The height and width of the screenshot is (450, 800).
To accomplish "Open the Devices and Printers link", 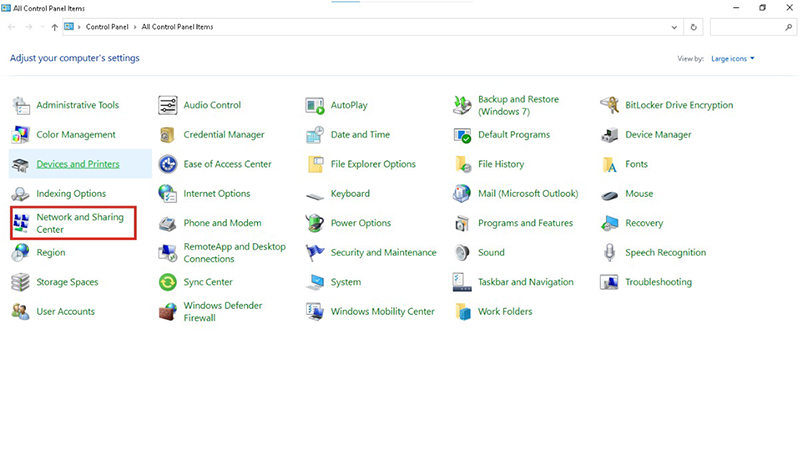I will (78, 164).
